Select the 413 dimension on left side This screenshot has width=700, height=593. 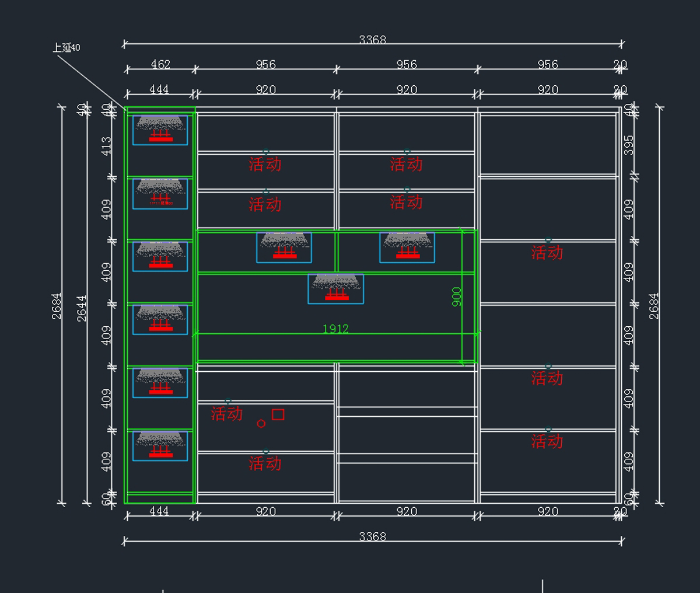pyautogui.click(x=106, y=146)
